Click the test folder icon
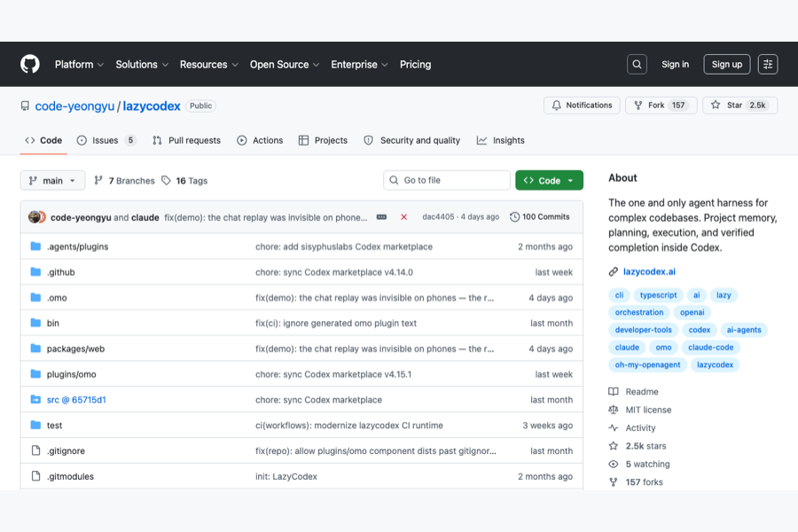Image resolution: width=798 pixels, height=532 pixels. (x=35, y=425)
